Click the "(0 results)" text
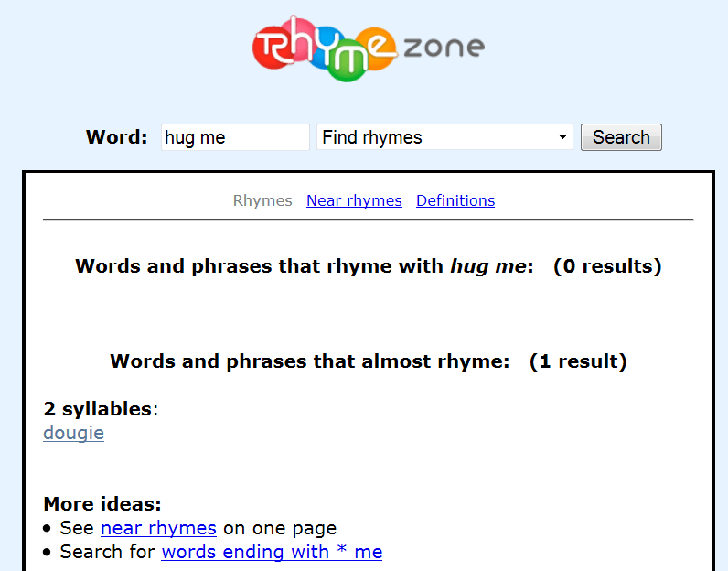This screenshot has height=571, width=728. point(607,266)
